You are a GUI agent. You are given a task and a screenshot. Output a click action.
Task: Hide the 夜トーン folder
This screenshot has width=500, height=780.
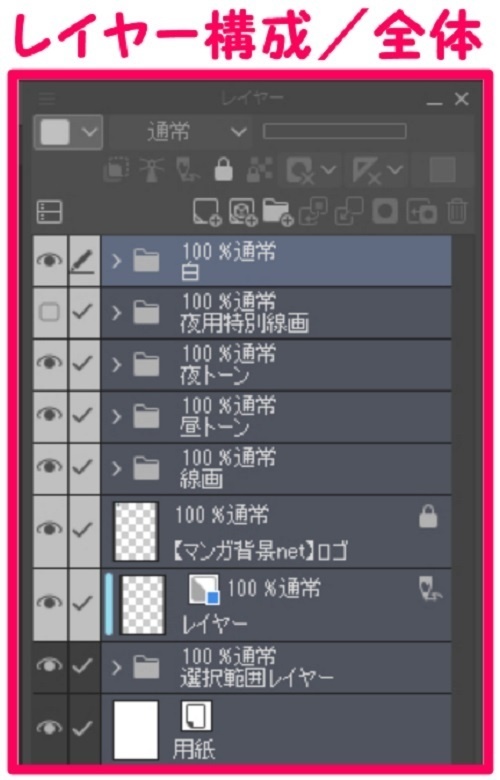(49, 363)
